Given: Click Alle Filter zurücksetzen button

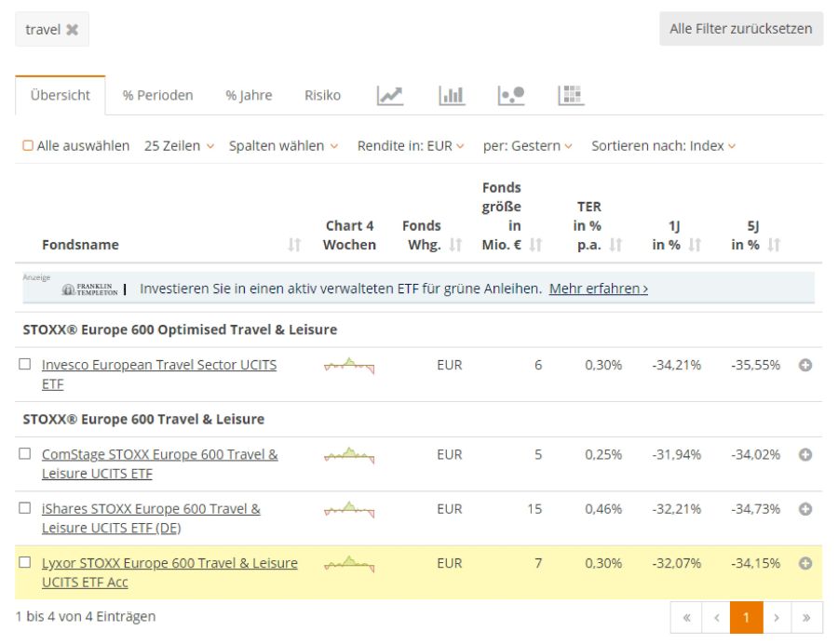Looking at the screenshot, I should [741, 29].
